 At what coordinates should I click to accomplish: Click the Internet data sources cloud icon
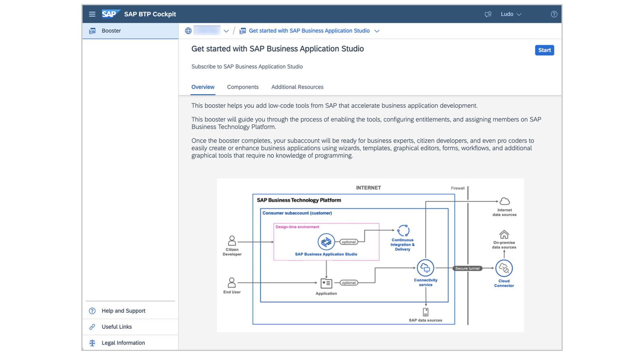coord(504,201)
